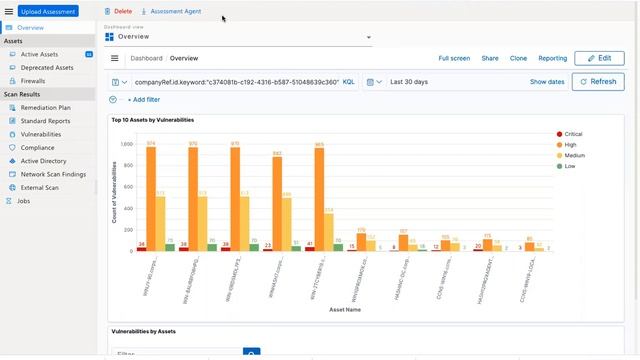Screen dimensions: 640x360
Task: Open Active Directory in sidebar
Action: 43,161
